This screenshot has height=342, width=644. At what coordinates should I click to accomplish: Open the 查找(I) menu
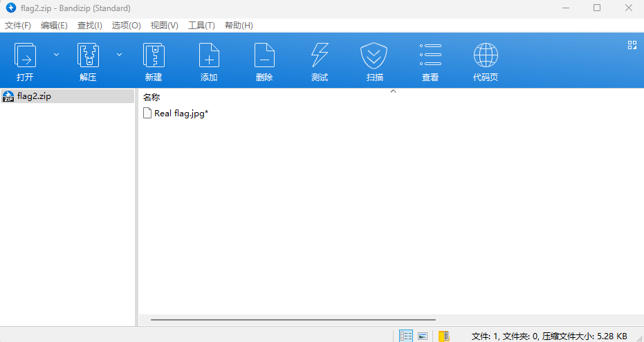coord(89,26)
